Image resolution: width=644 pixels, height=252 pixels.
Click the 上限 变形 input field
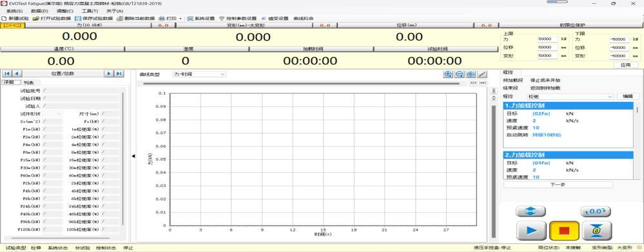coord(547,56)
